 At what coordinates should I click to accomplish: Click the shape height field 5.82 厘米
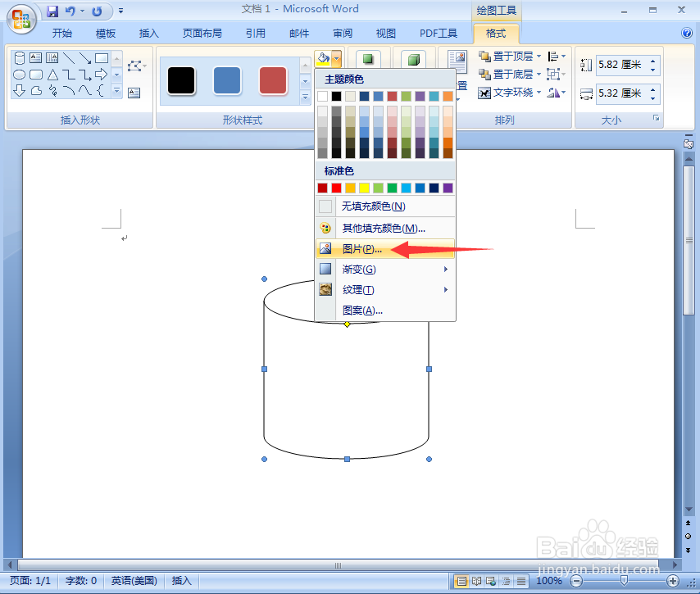coord(621,65)
